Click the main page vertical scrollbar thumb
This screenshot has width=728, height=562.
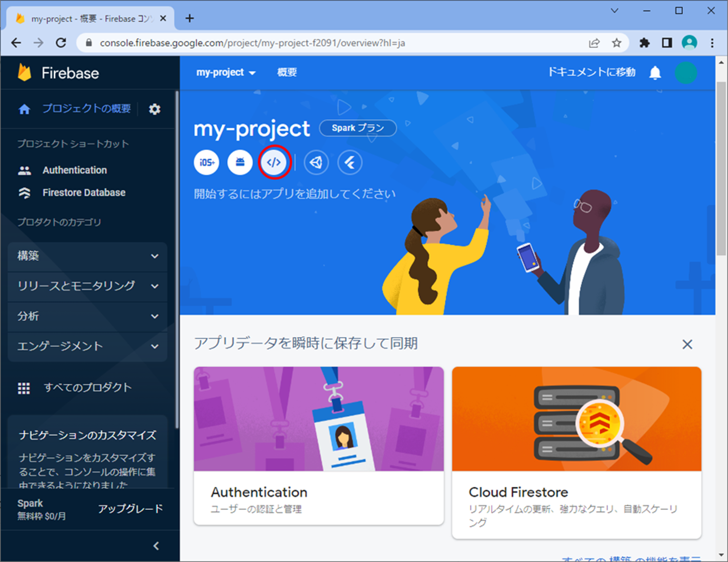click(721, 168)
